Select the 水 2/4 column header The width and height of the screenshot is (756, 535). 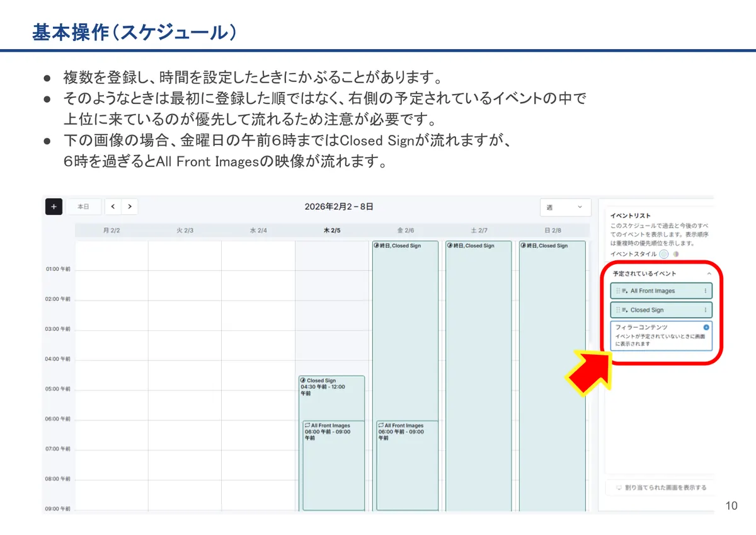tap(258, 231)
